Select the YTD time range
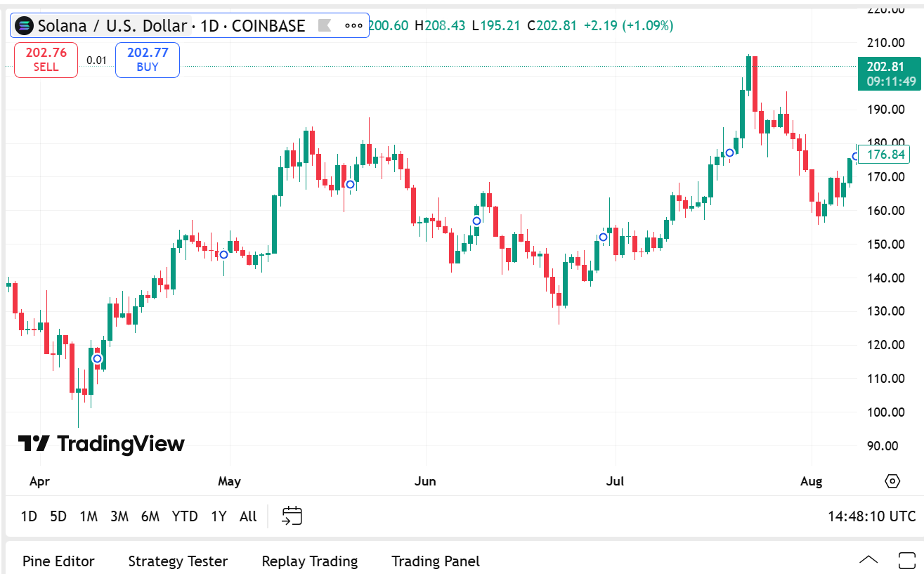Viewport: 924px width, 574px height. point(185,516)
